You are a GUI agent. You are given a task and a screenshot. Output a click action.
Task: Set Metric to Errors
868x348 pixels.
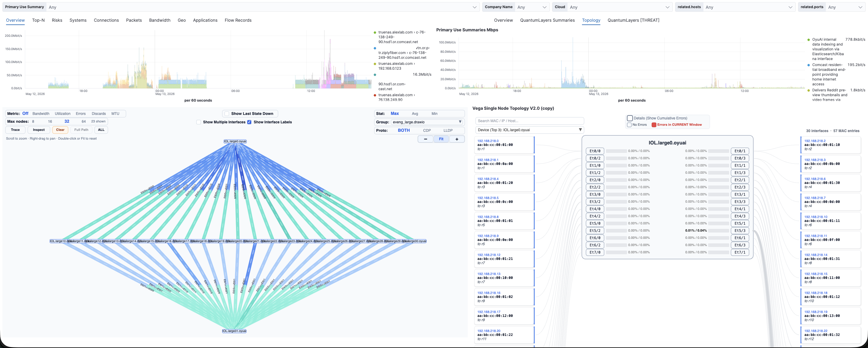(80, 114)
